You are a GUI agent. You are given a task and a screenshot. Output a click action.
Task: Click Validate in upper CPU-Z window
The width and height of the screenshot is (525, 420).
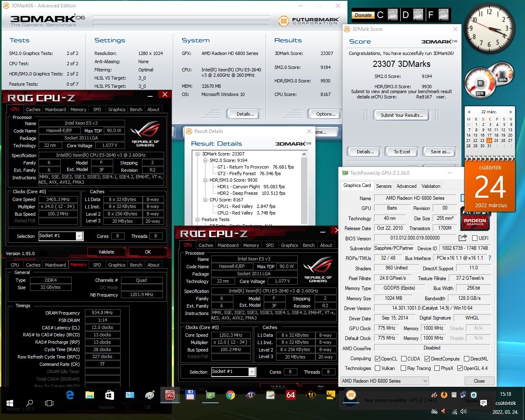106,252
